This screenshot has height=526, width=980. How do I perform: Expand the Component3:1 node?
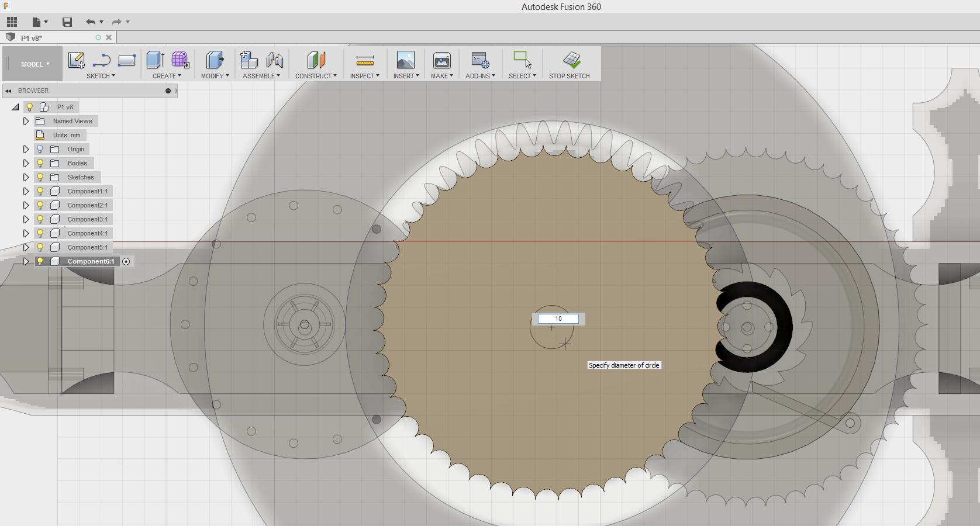pyautogui.click(x=26, y=219)
